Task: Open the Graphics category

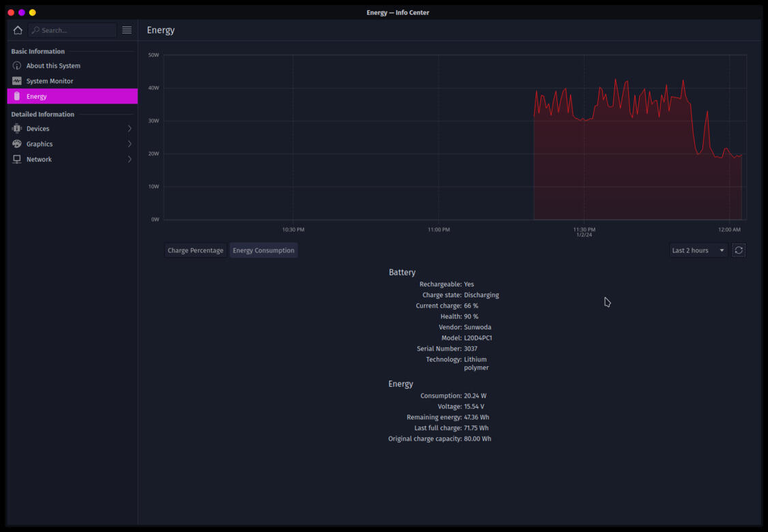Action: 72,143
